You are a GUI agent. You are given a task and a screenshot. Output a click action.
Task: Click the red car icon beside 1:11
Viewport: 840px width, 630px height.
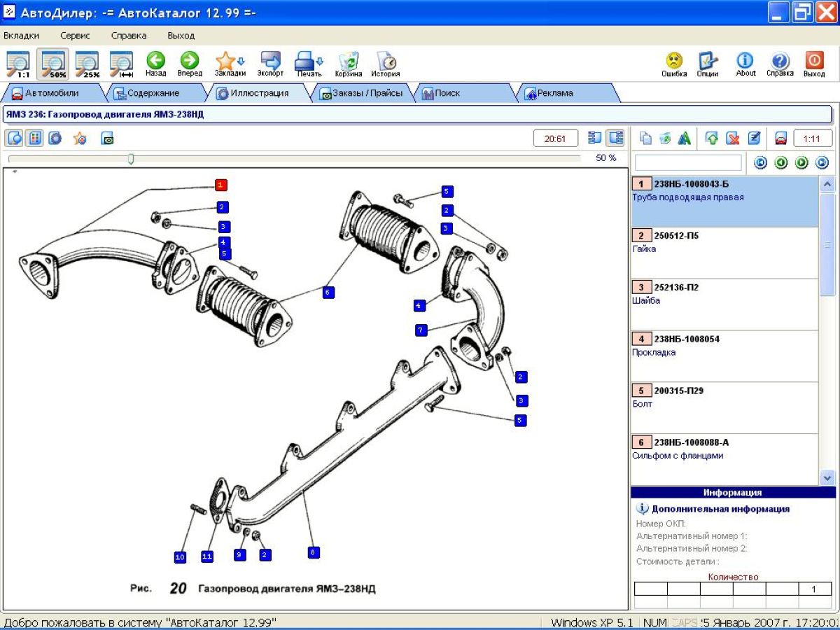click(781, 139)
